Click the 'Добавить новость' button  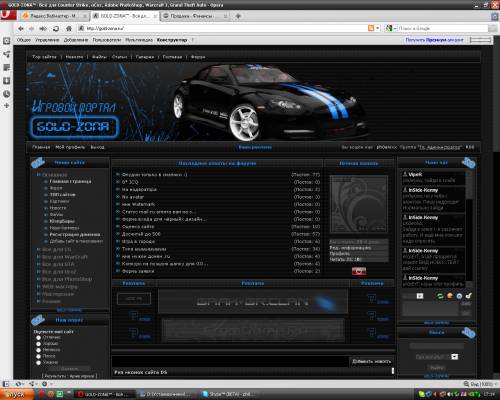pos(372,361)
